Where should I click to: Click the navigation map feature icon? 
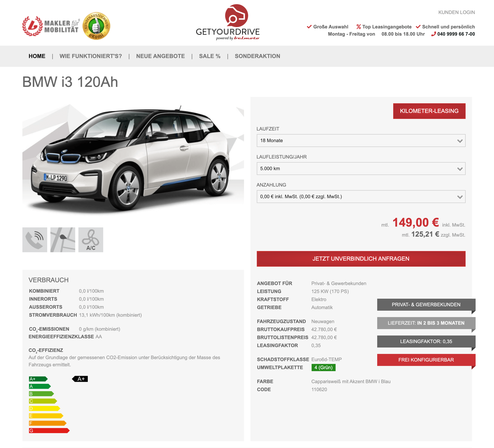point(63,240)
